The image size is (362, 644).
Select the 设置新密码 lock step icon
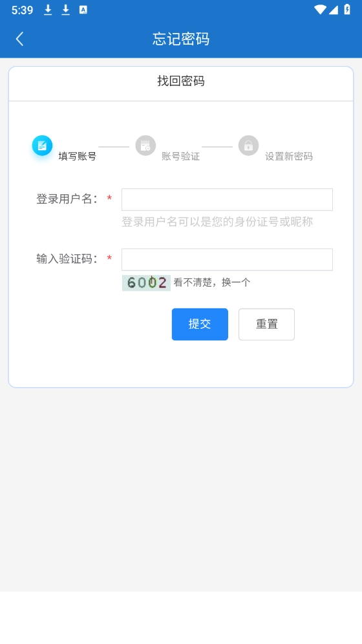[248, 146]
